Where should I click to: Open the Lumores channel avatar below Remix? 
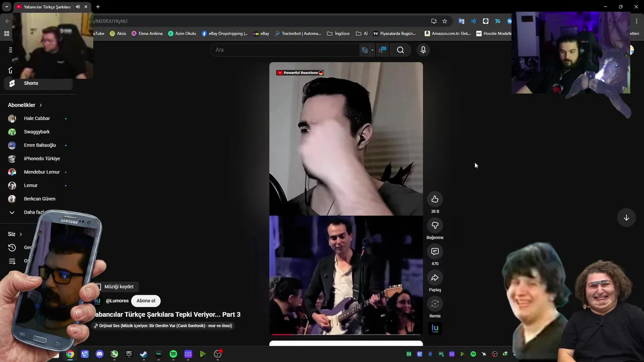click(x=435, y=328)
